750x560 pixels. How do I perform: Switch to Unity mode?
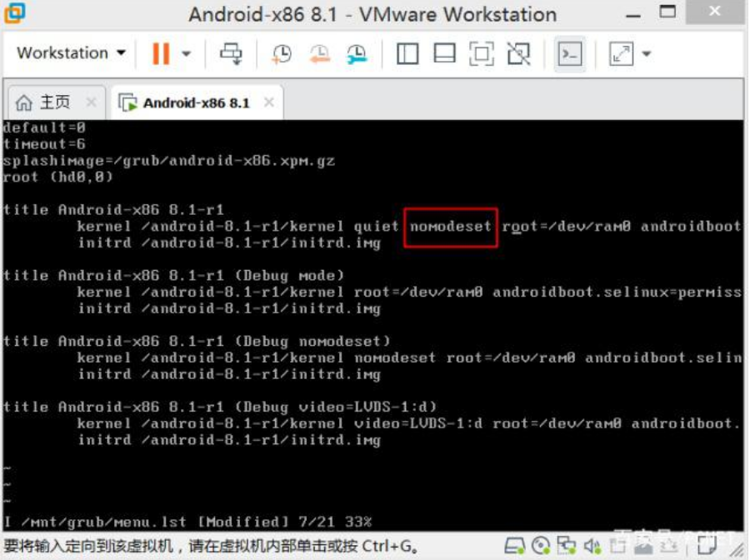[x=518, y=53]
